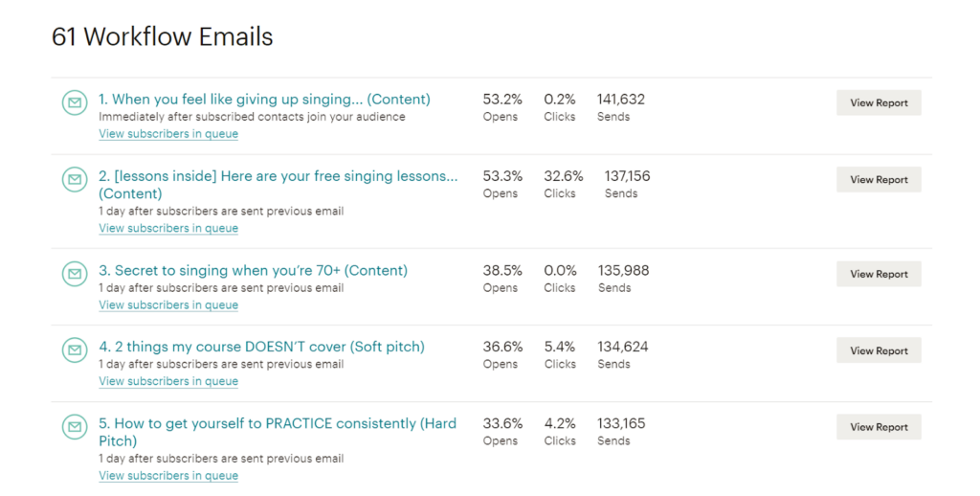Click envelope icon for email 1
980x496 pixels.
(x=75, y=102)
